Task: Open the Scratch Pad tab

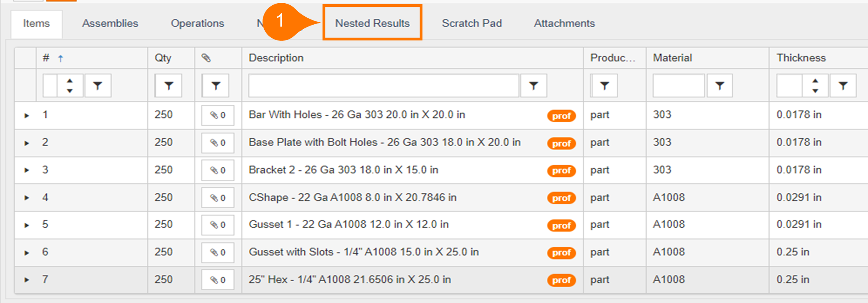Action: [471, 23]
